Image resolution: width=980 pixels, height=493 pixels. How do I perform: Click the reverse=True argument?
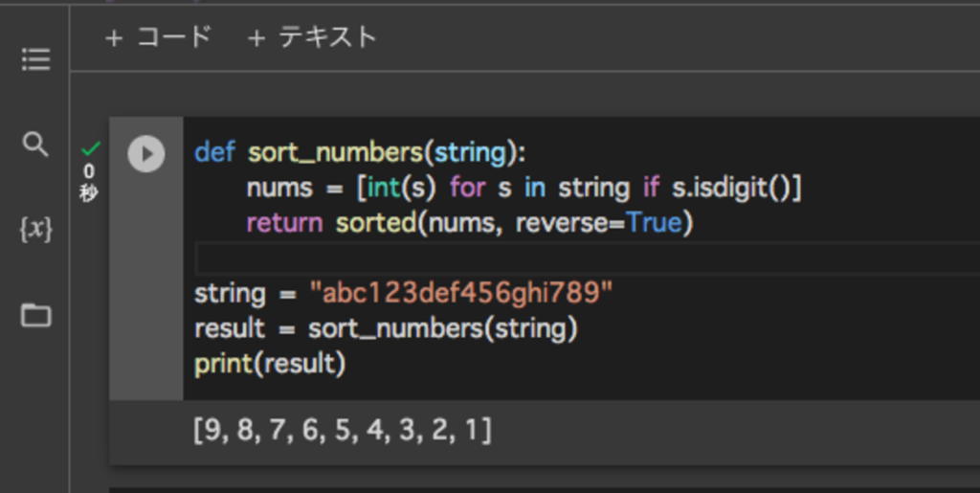click(599, 223)
